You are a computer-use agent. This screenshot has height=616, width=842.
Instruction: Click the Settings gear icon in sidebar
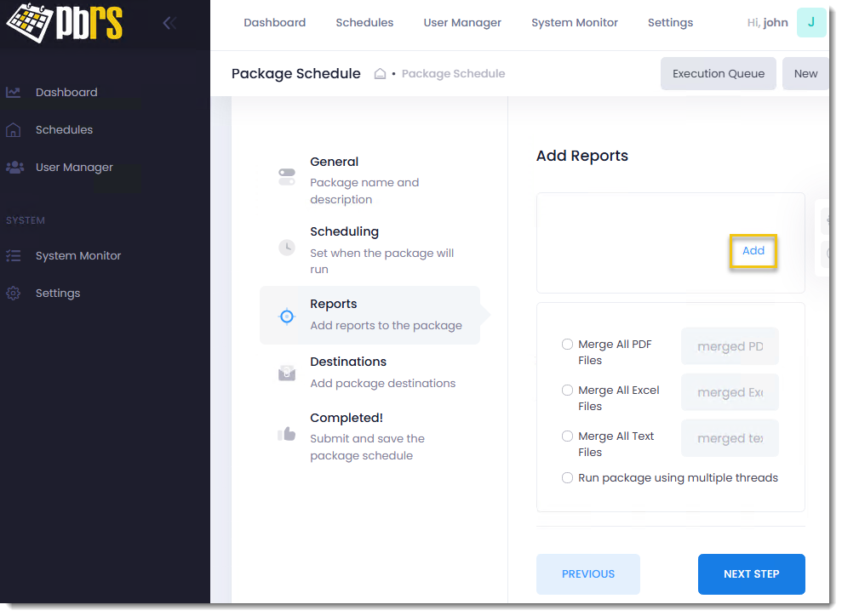coord(14,294)
